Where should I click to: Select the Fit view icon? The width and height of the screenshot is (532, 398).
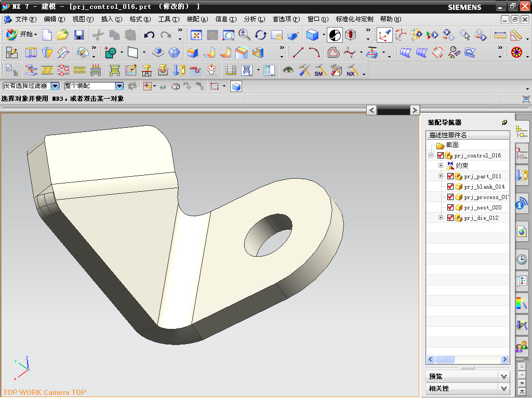[196, 35]
